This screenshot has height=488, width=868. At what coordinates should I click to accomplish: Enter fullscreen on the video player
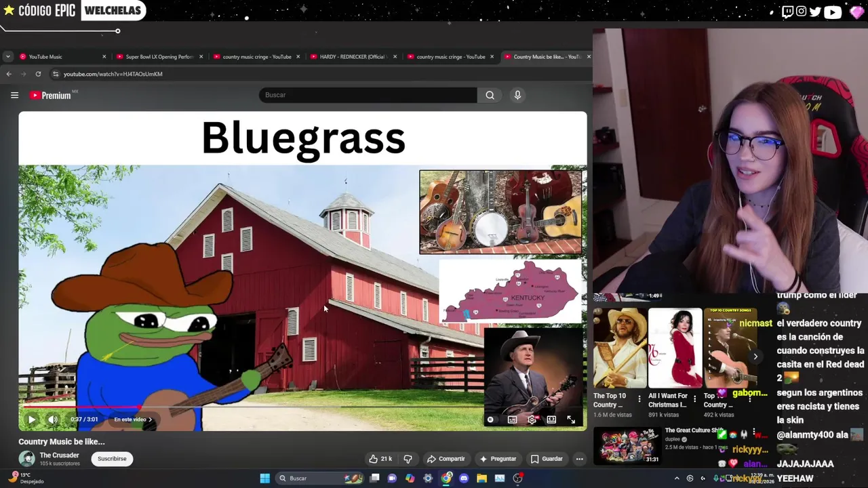(571, 420)
